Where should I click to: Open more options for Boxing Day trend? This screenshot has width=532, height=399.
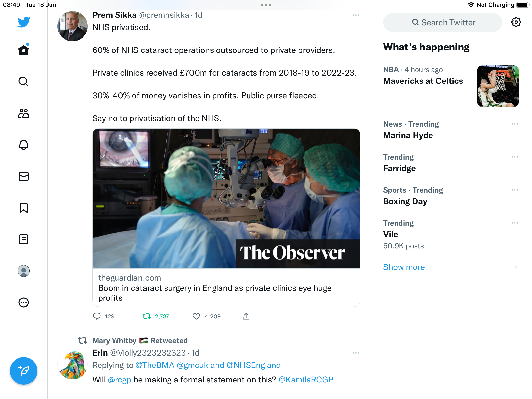515,190
